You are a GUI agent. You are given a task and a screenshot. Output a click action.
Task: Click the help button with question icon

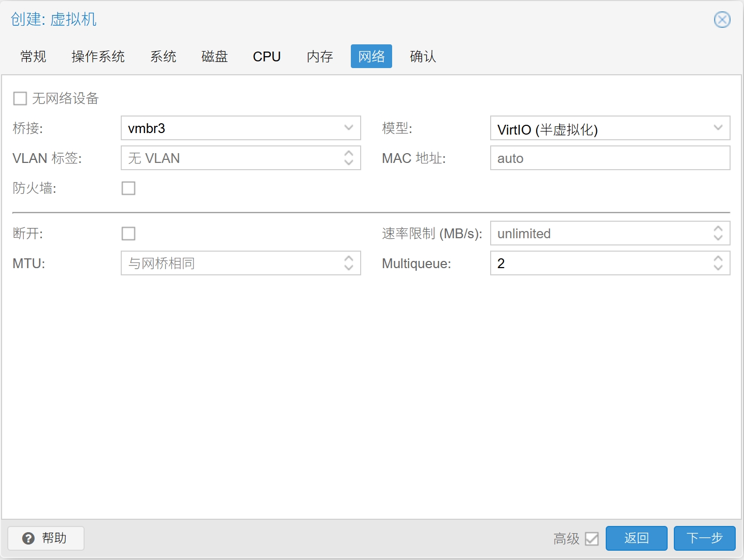point(46,538)
